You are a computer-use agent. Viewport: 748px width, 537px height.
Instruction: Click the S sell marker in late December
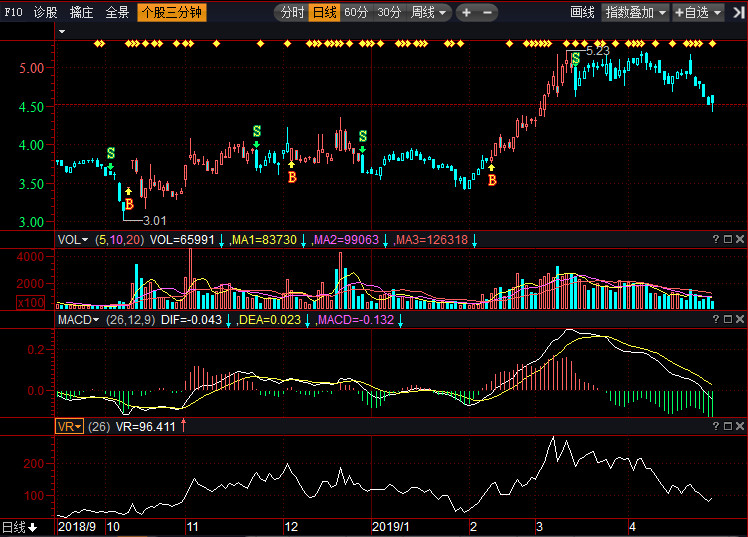pos(363,136)
